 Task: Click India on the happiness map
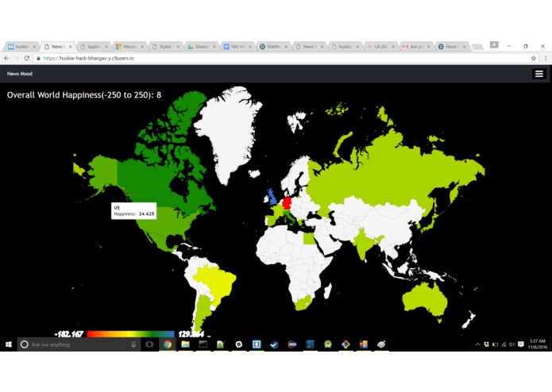pos(363,243)
